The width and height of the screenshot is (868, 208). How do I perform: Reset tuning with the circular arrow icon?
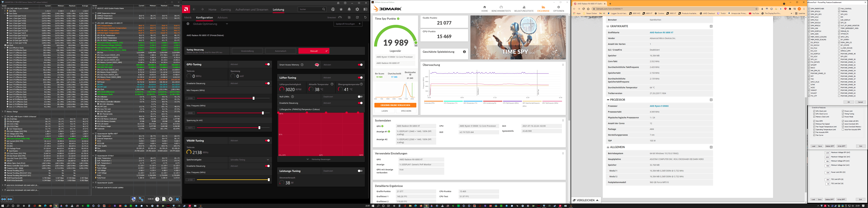pyautogui.click(x=365, y=17)
